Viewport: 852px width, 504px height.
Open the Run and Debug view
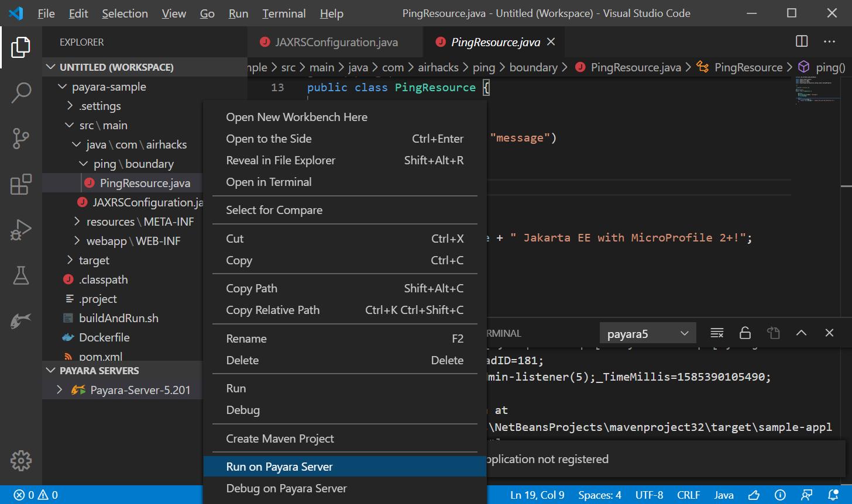(21, 230)
